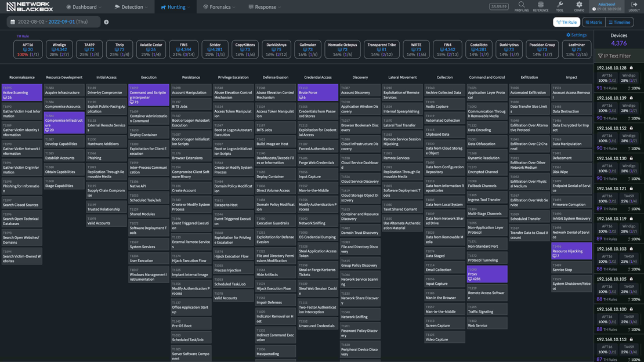The width and height of the screenshot is (644, 362).
Task: Select the TA459 threat group card
Action: [89, 49]
